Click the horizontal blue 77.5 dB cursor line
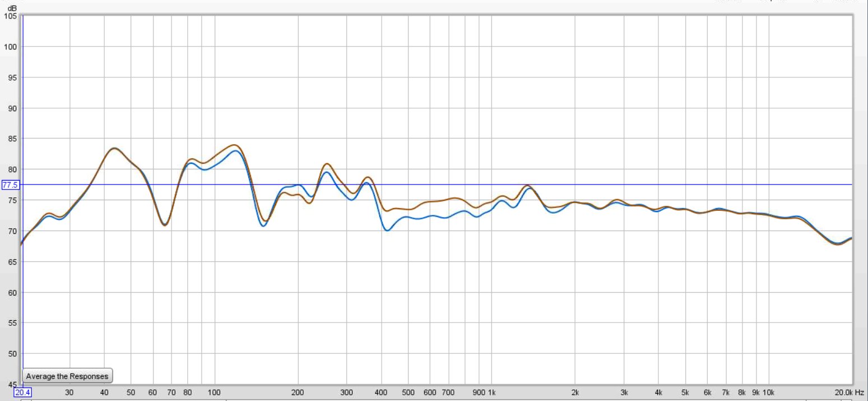Viewport: 868px width, 401px height. [437, 185]
